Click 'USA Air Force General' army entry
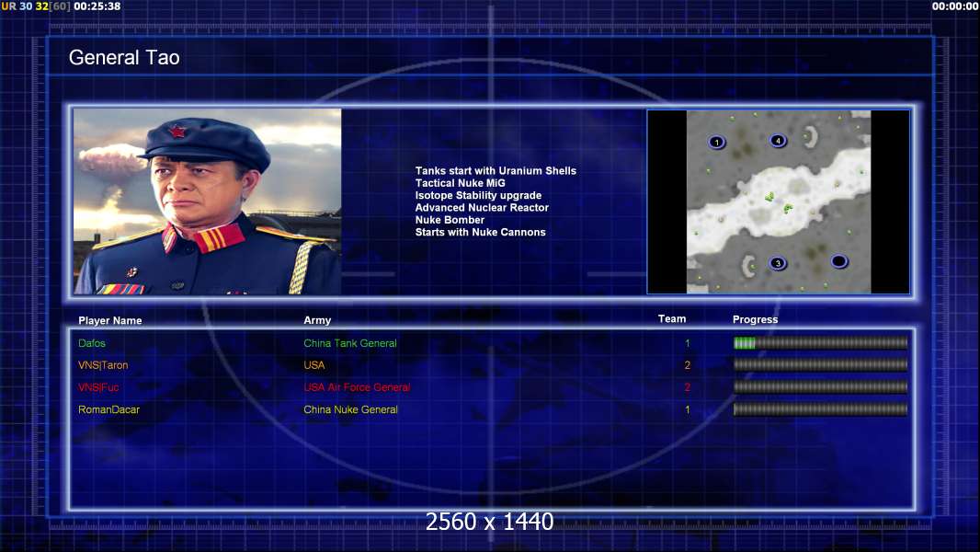Viewport: 980px width, 552px height. click(x=357, y=387)
